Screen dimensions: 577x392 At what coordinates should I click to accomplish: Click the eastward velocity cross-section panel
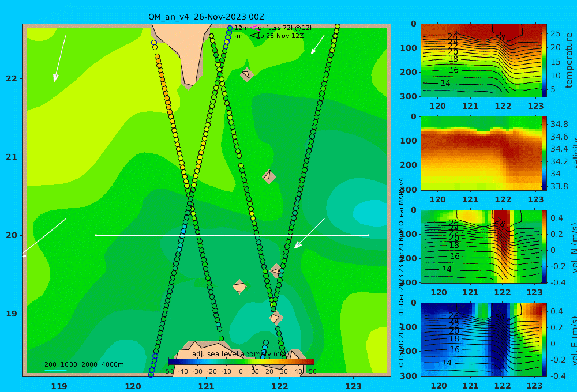[481, 340]
